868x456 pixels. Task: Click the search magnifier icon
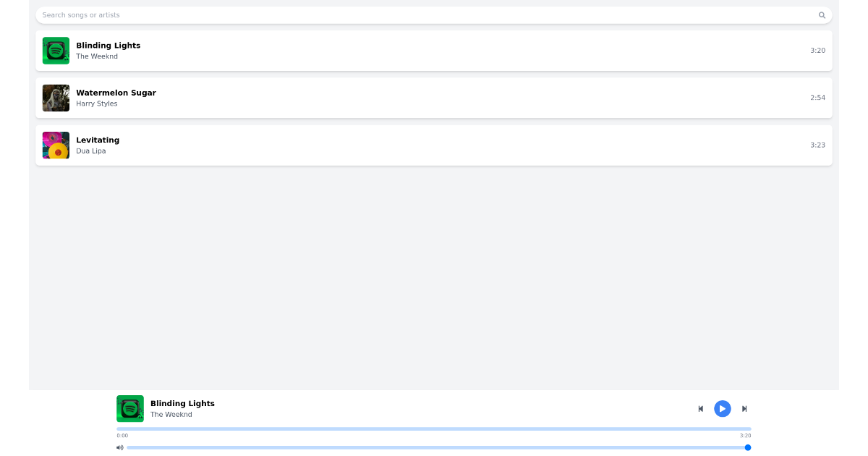tap(822, 15)
